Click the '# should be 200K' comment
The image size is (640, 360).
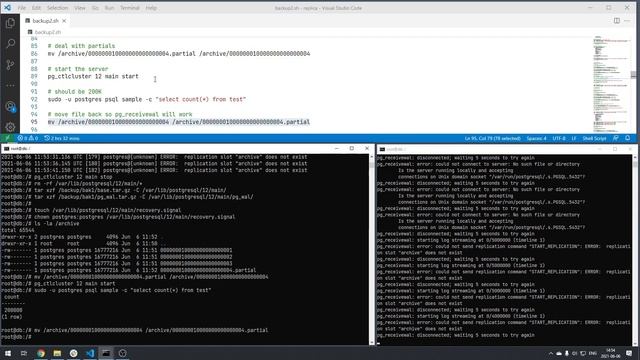point(75,92)
